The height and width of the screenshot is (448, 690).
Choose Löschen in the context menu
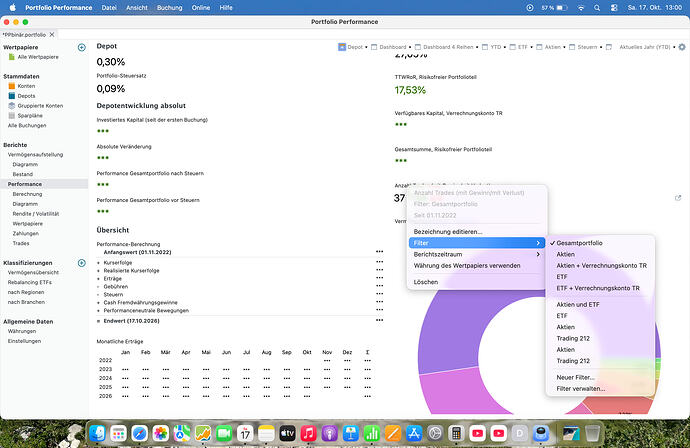click(x=477, y=282)
